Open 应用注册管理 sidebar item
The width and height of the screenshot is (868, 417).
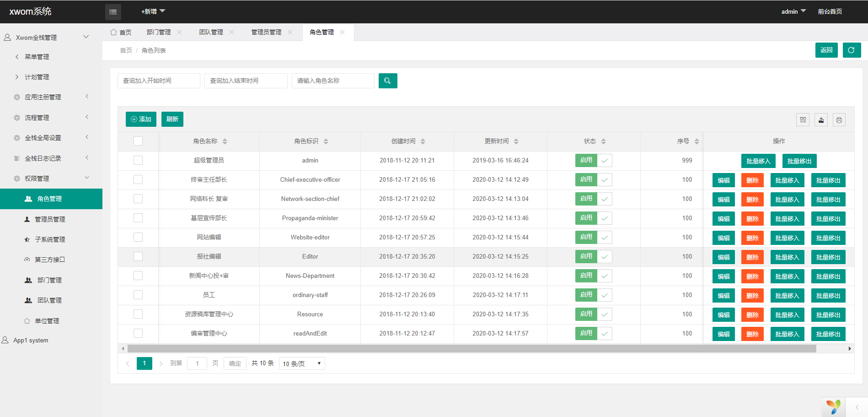(x=51, y=97)
